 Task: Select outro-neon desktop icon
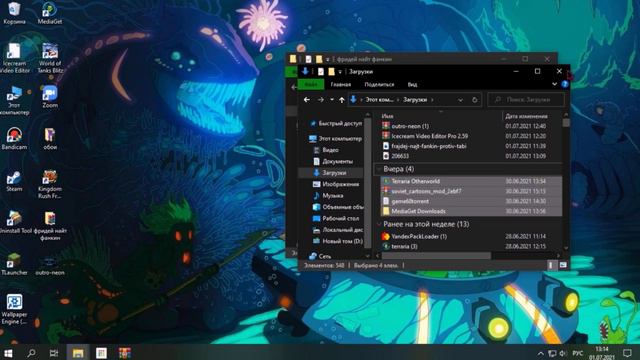[x=50, y=264]
